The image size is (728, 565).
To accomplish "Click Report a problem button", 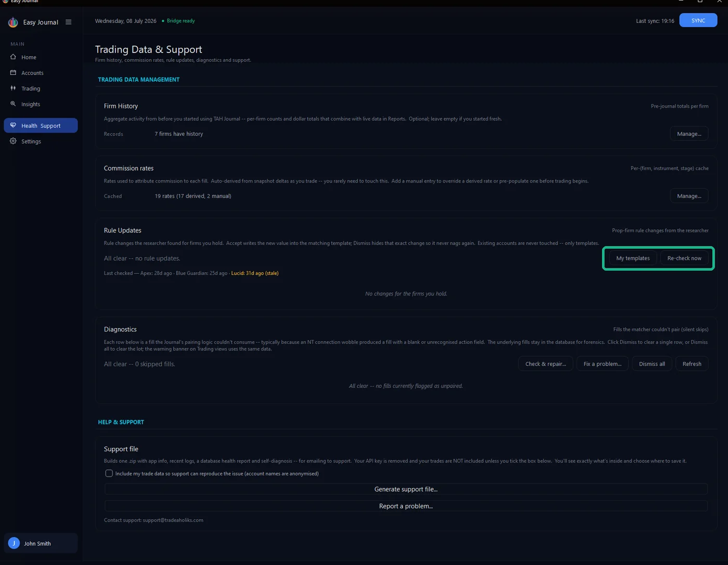I will click(406, 506).
